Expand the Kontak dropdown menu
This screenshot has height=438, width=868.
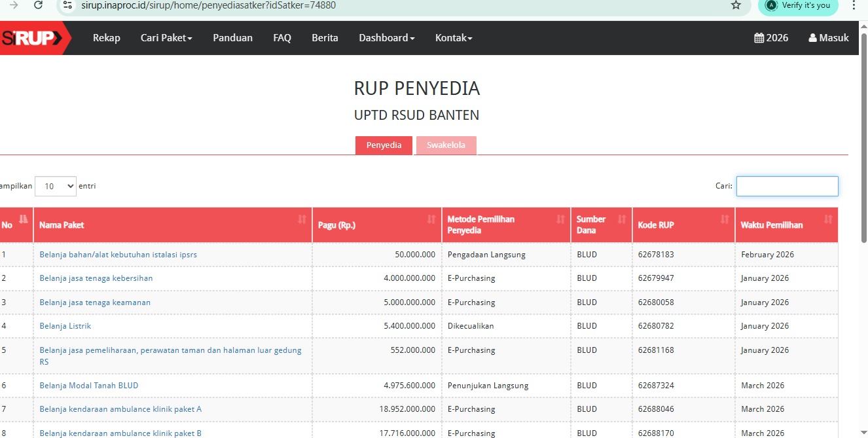[453, 38]
